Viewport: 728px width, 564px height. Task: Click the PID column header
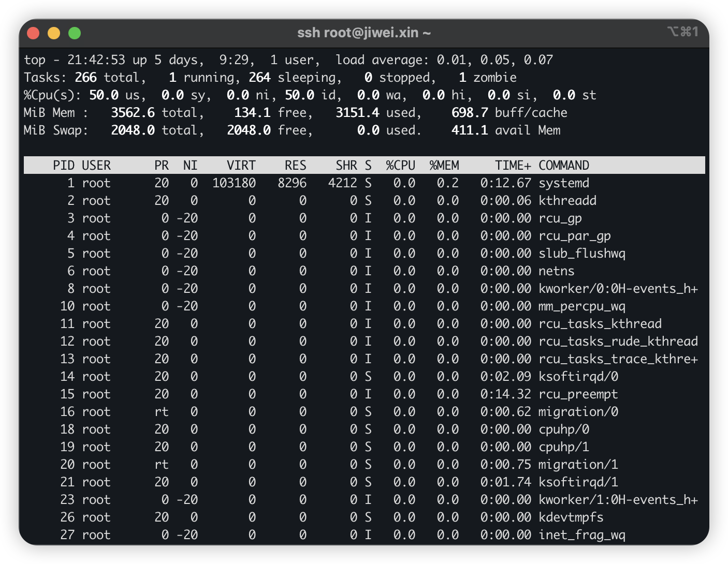64,166
